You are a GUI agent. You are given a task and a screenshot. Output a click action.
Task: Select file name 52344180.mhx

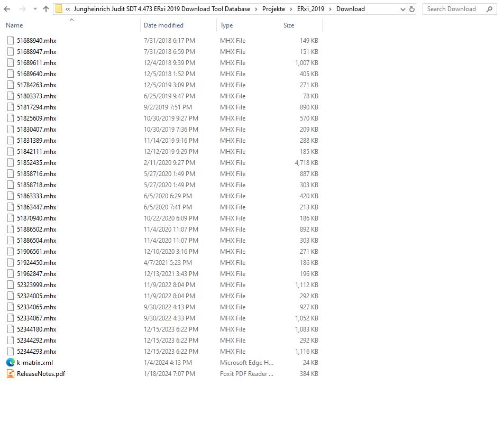pos(36,329)
